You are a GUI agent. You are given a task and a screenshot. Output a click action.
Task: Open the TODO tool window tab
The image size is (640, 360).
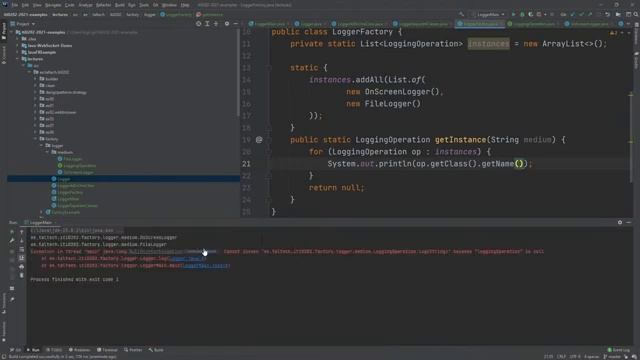[54, 350]
